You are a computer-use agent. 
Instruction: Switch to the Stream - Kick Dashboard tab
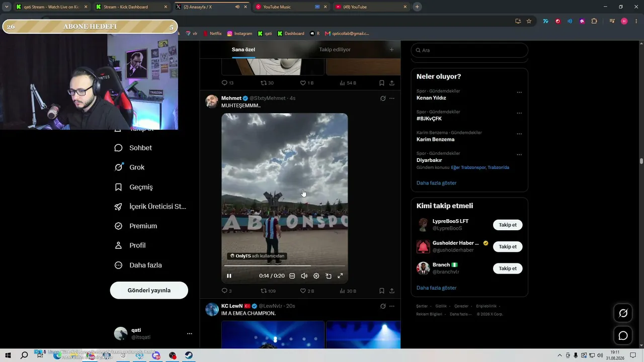[132, 7]
